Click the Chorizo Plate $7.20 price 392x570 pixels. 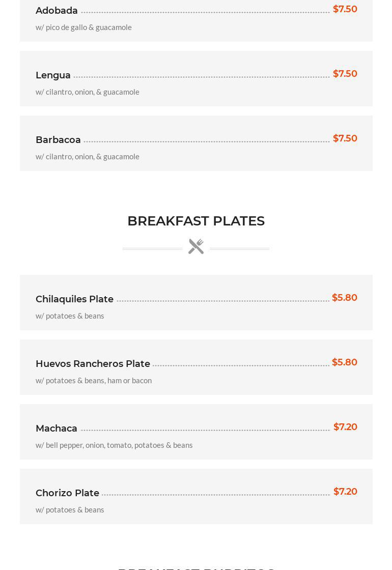click(345, 492)
